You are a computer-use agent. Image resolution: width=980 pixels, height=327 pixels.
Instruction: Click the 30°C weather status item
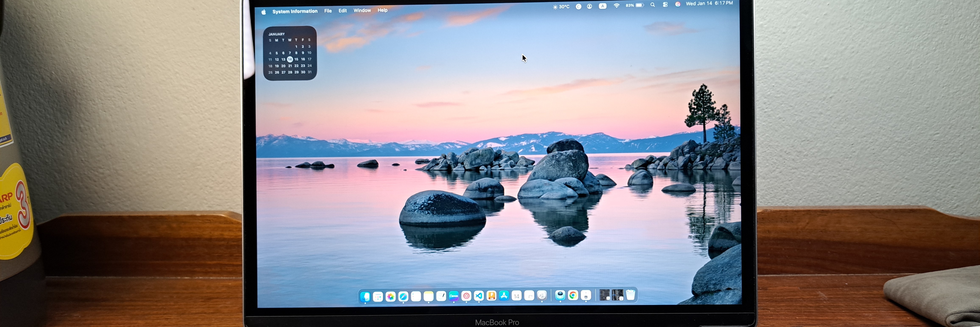click(561, 7)
